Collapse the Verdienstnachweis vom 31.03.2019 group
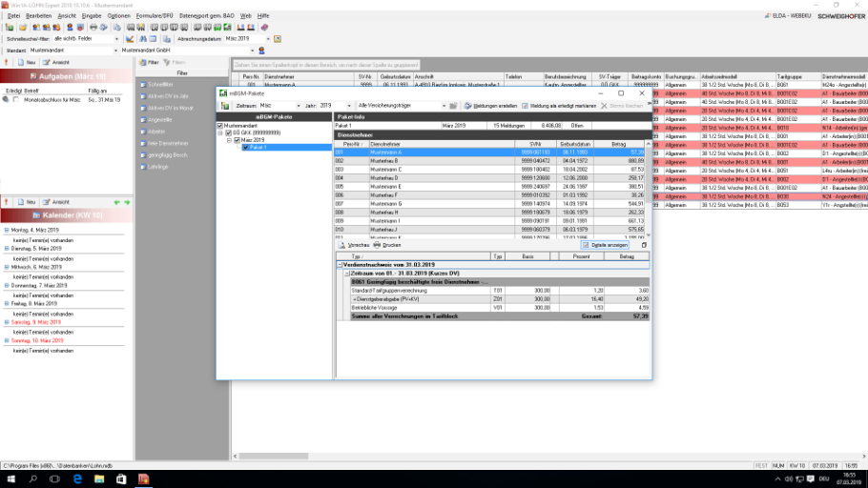 (x=340, y=265)
